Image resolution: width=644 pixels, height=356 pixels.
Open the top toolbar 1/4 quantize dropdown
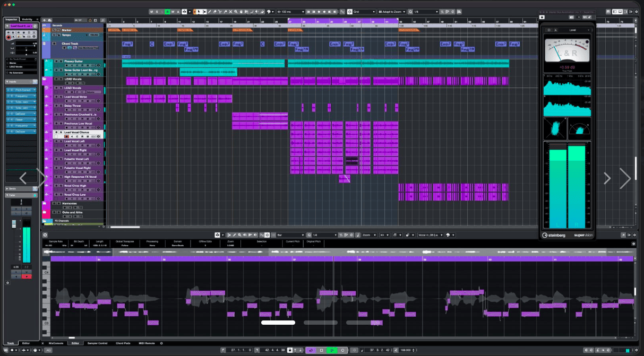coord(426,11)
